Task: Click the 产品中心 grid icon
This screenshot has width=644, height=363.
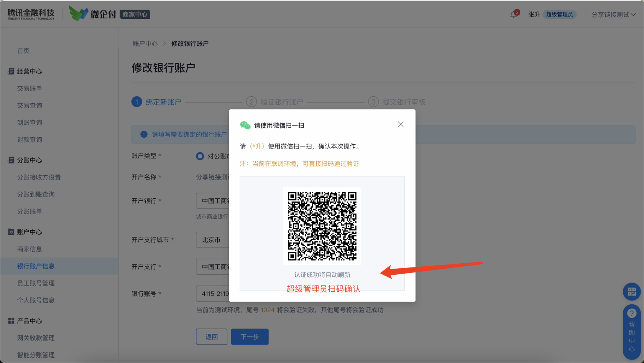Action: pos(11,320)
